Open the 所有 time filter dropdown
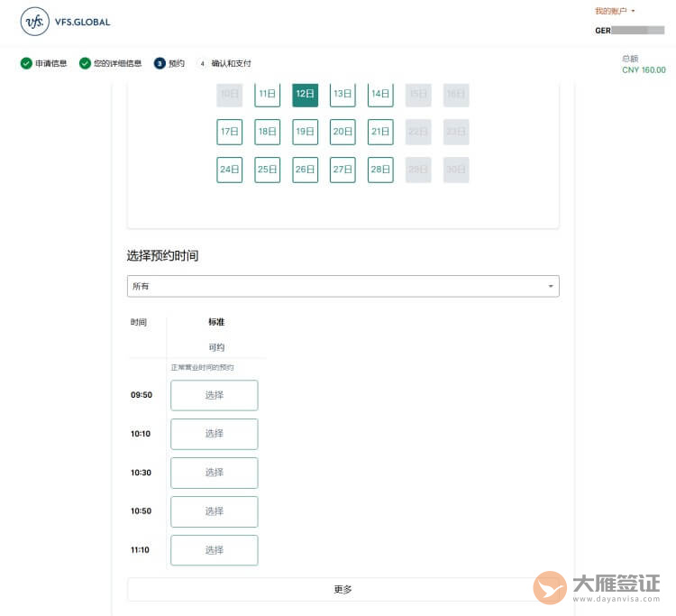Image resolution: width=676 pixels, height=616 pixels. (343, 286)
